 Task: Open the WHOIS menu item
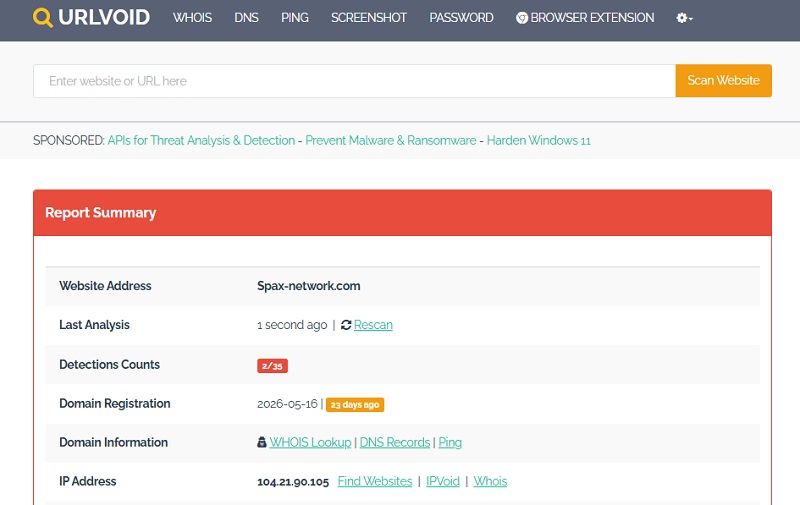click(x=192, y=18)
